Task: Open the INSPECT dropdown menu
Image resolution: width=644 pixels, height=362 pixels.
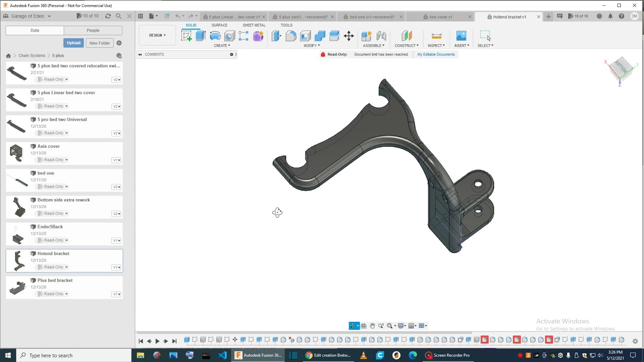Action: pos(436,46)
